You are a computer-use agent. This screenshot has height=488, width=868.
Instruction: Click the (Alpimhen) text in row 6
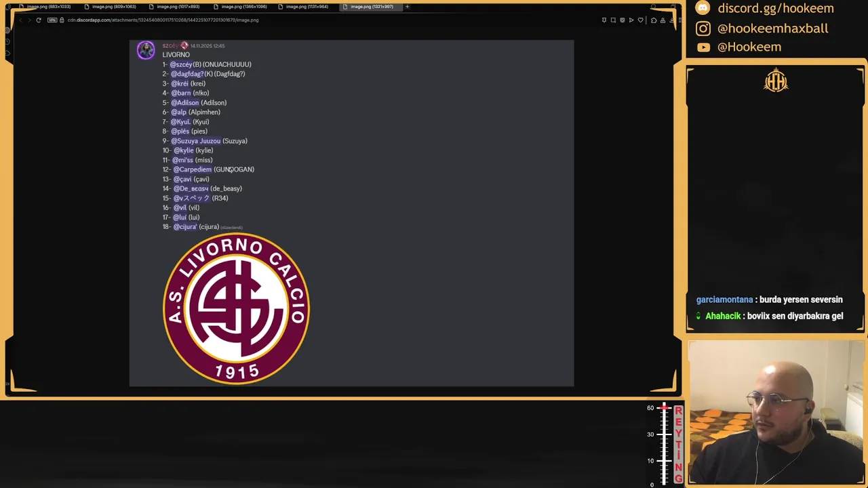(x=204, y=113)
